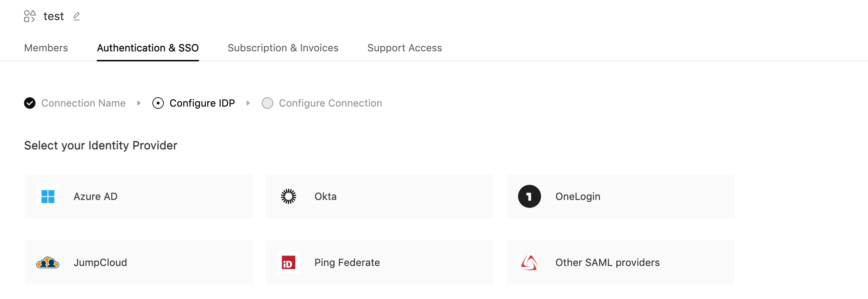Click the Authentication & SSO tab
Screen dimensions: 868x299
148,48
